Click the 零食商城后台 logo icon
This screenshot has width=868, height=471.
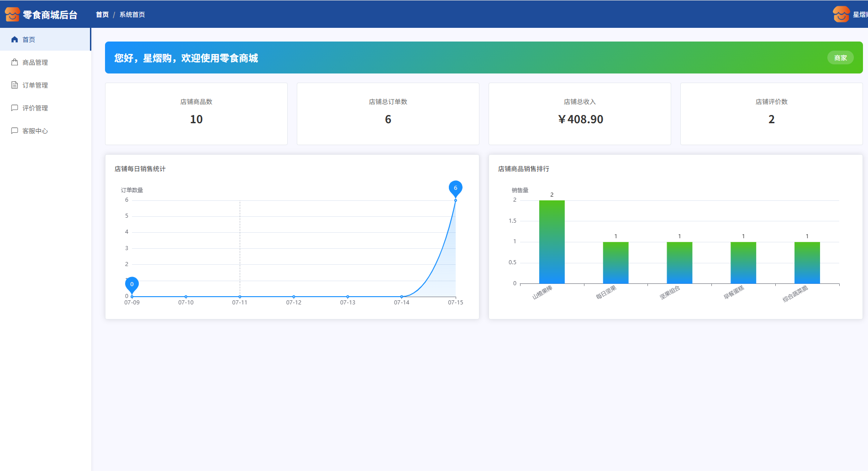click(12, 15)
